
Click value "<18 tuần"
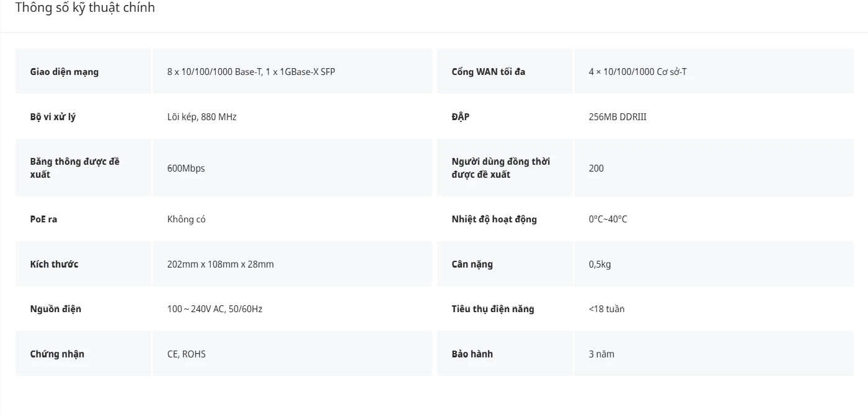click(606, 309)
